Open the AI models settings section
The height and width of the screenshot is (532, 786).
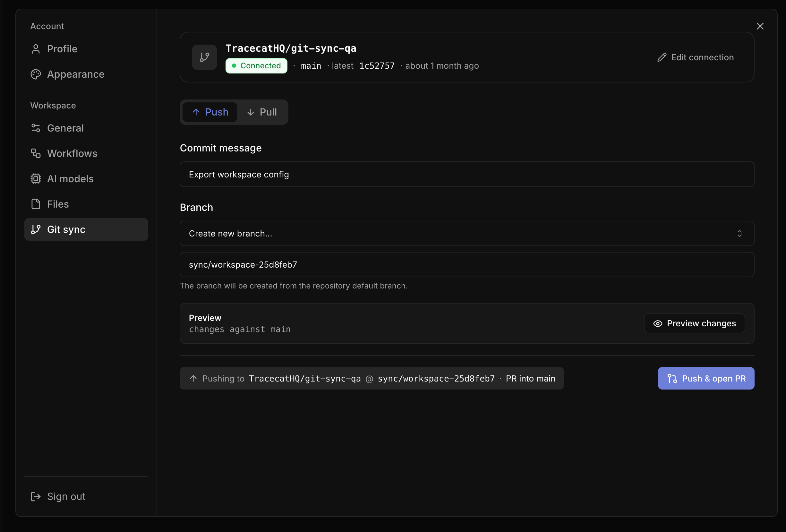click(86, 179)
